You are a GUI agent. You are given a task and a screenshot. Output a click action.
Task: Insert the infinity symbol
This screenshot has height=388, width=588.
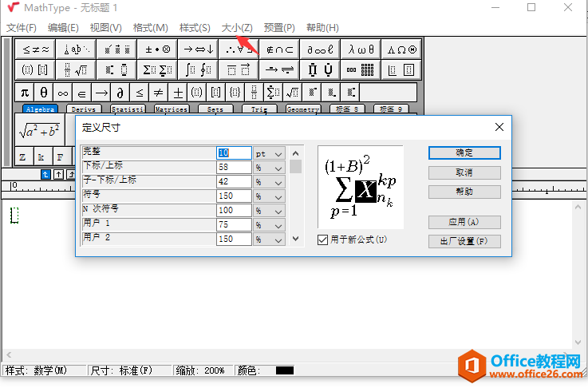point(62,92)
